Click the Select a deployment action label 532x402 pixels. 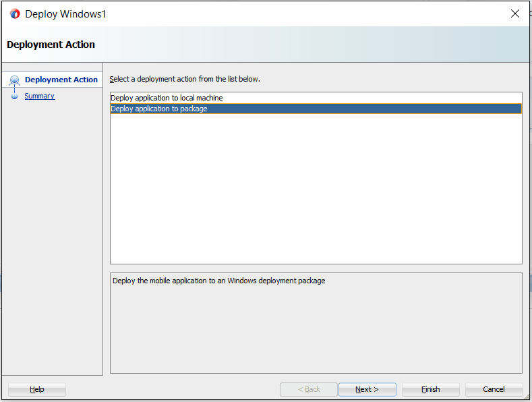click(185, 79)
